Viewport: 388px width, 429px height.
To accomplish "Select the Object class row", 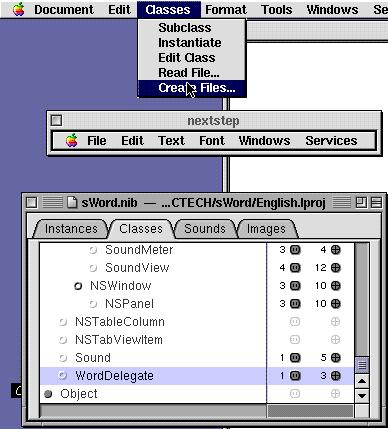I will click(x=197, y=394).
